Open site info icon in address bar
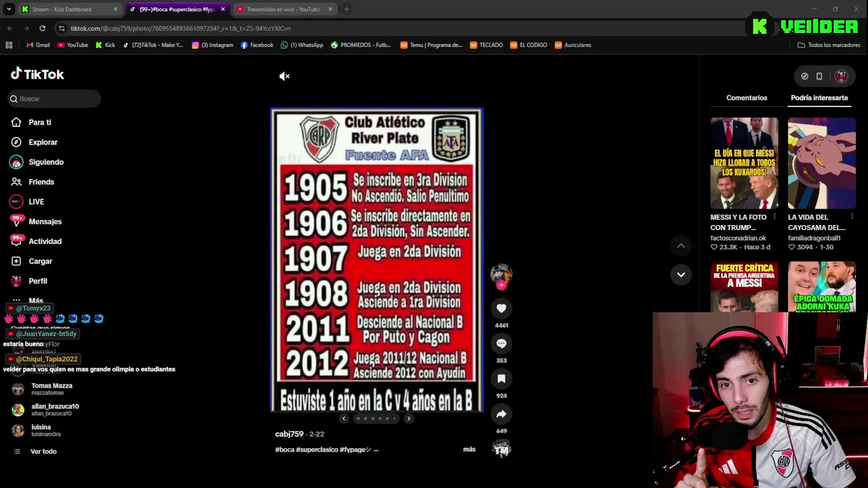Viewport: 868px width, 488px height. tap(61, 28)
